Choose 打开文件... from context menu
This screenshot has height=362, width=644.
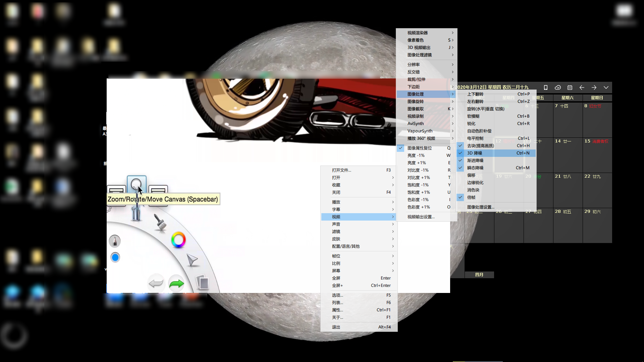(359, 170)
